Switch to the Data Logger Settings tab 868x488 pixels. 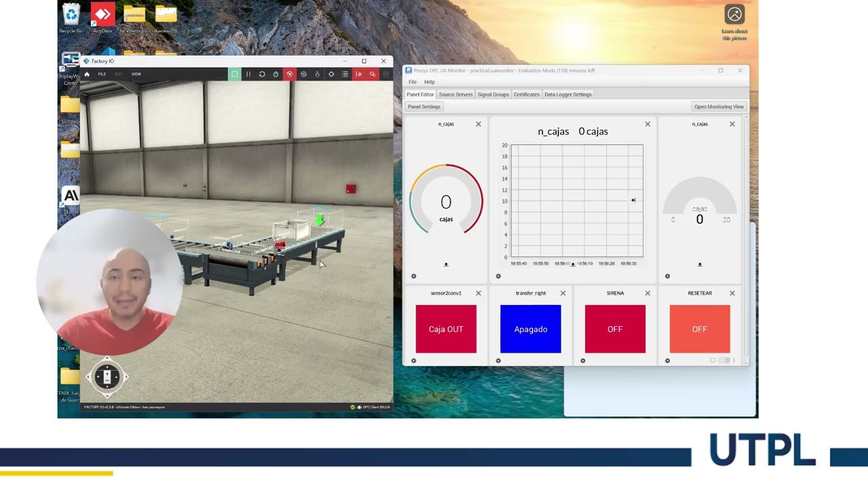pos(568,94)
